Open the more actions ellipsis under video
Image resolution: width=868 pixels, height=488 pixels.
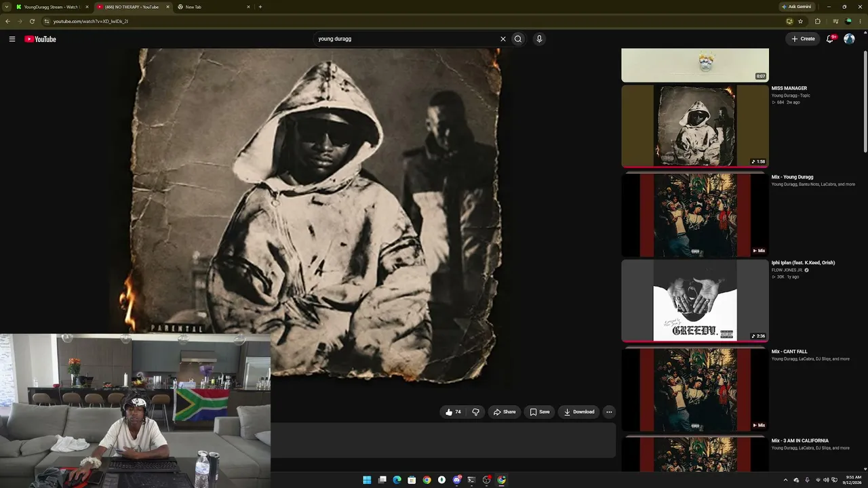click(x=609, y=411)
